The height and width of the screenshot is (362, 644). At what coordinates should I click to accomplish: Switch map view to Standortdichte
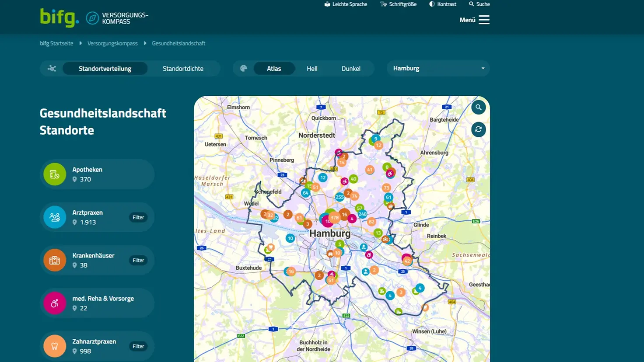[x=183, y=69]
